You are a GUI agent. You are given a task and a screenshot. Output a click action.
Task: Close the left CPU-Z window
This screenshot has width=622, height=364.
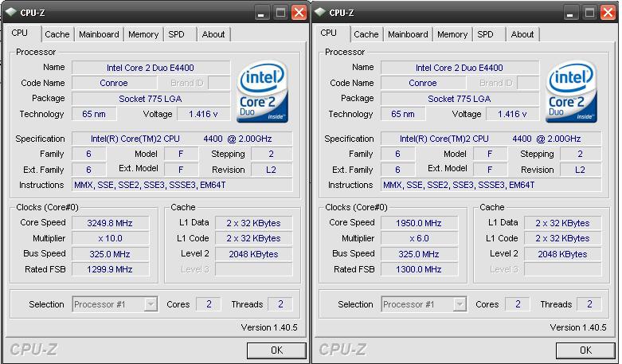299,13
